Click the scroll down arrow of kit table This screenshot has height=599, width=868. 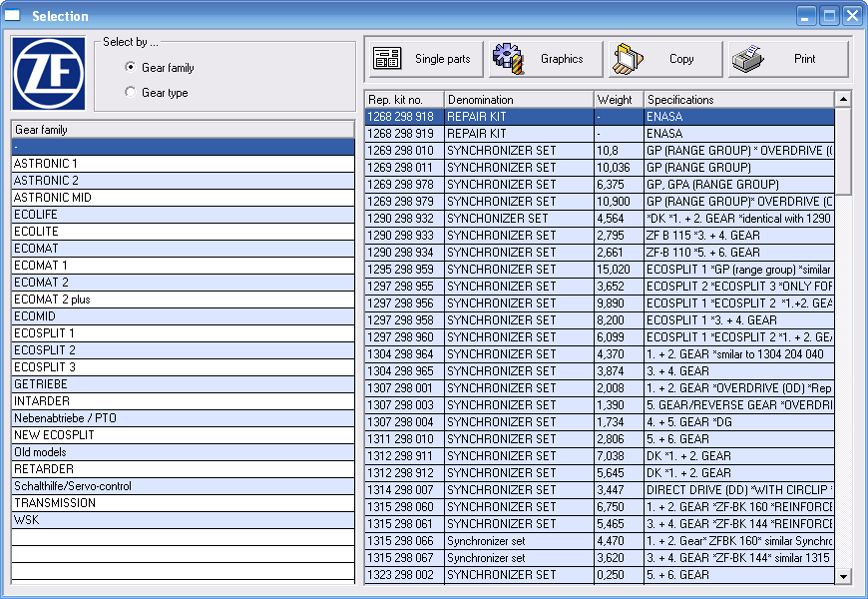[x=843, y=576]
